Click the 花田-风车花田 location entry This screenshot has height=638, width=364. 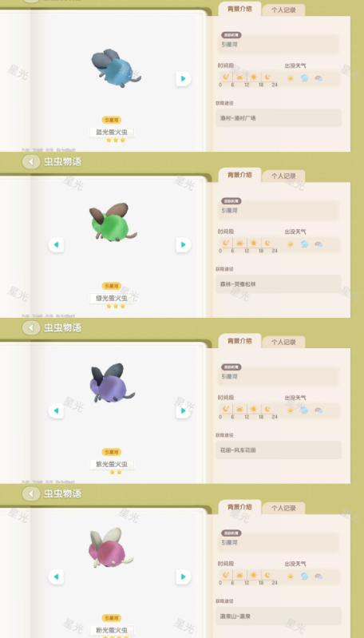coord(279,450)
